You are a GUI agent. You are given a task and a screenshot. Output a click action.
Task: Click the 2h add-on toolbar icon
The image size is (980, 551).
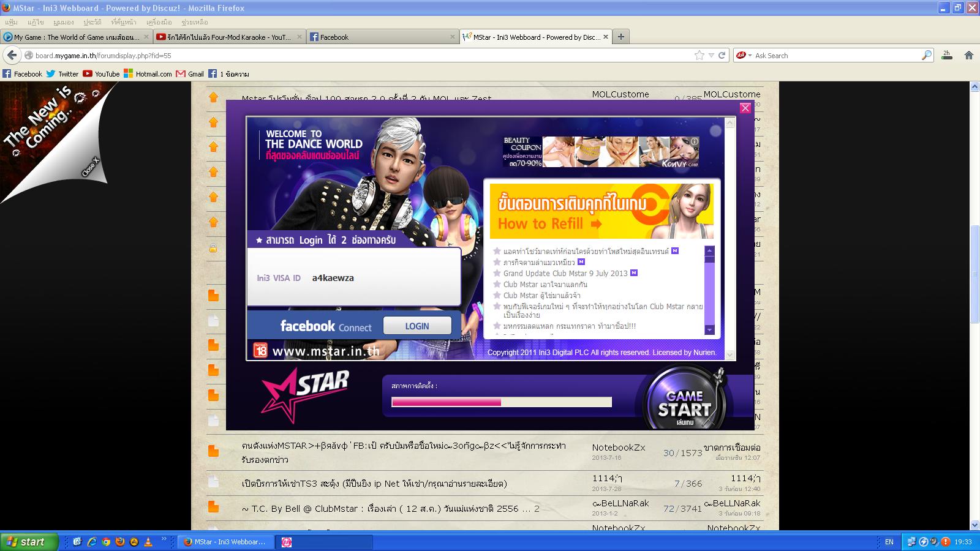pos(947,55)
